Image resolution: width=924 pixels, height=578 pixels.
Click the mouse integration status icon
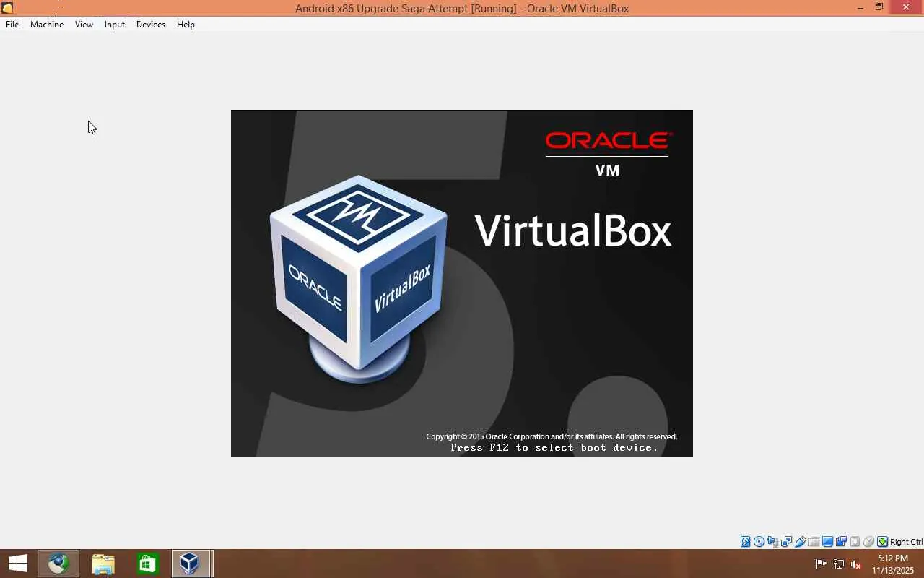click(x=869, y=542)
